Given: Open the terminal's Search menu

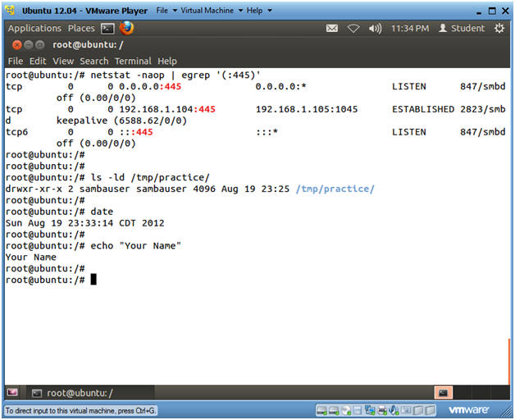Looking at the screenshot, I should [94, 62].
